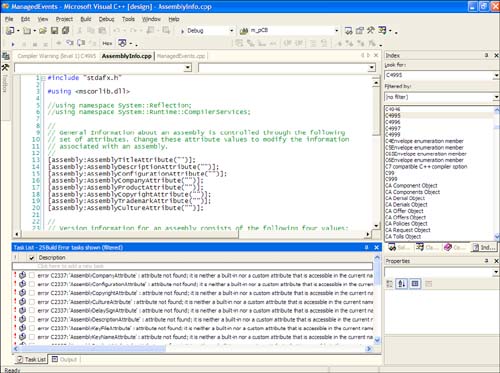500x373 pixels.
Task: Click the Find in Files binoculars icon
Action: 244,31
